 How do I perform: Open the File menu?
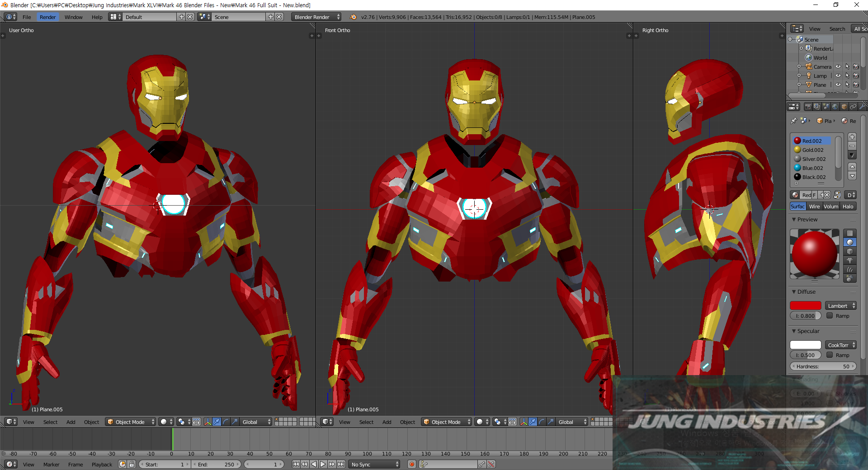(x=27, y=17)
